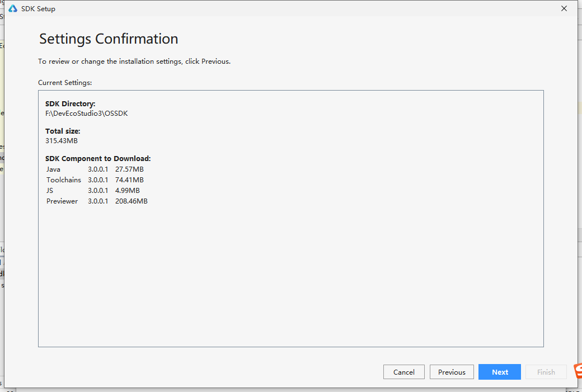The height and width of the screenshot is (392, 582).
Task: Click the SDK Setup window title text
Action: (x=38, y=8)
